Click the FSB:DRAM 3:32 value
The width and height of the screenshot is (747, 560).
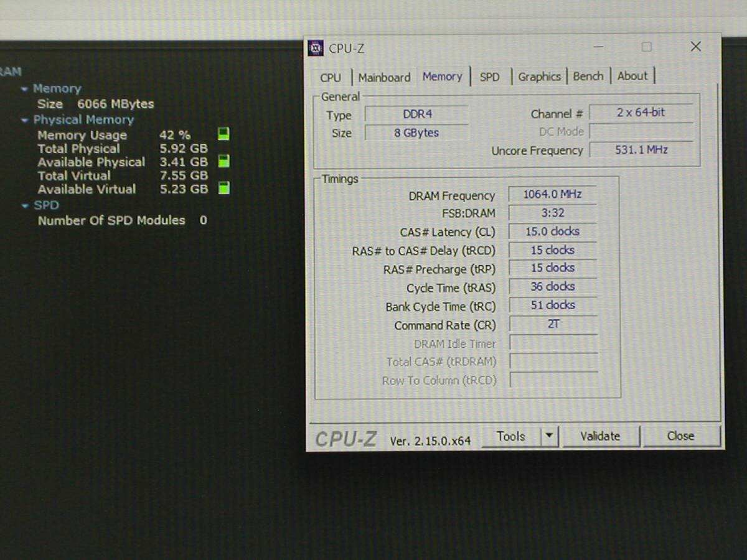(x=552, y=213)
